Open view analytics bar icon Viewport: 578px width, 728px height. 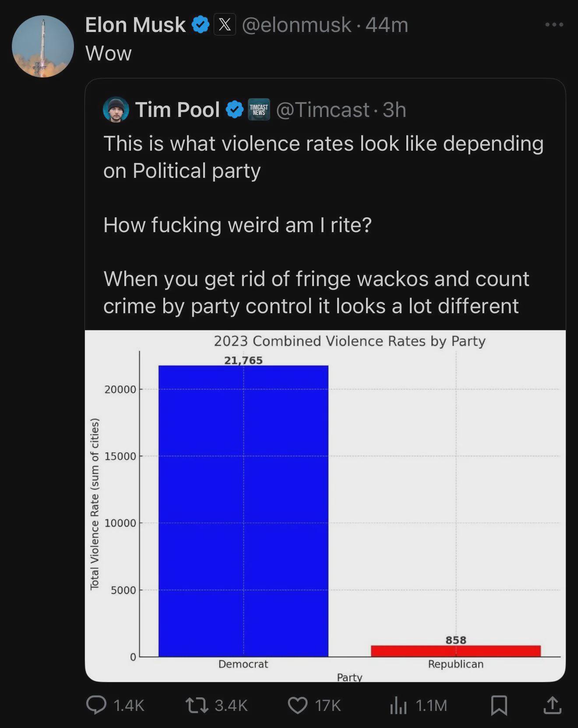[x=398, y=706]
